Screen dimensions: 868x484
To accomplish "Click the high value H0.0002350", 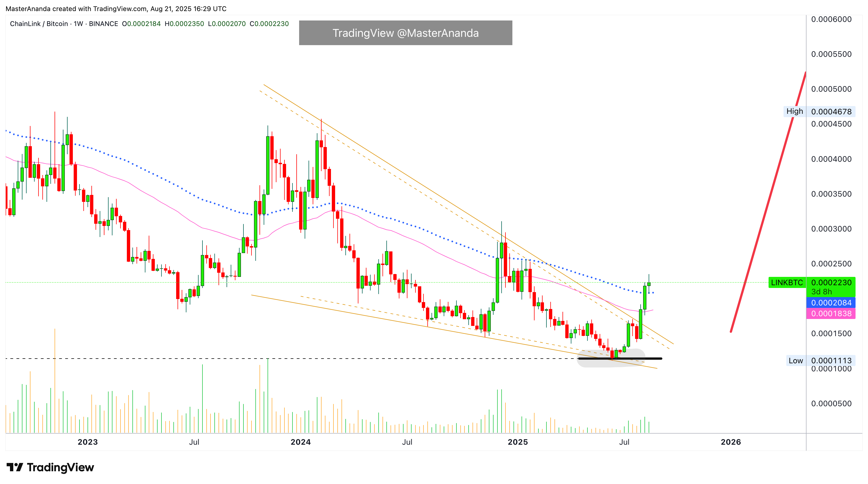I will tap(184, 24).
